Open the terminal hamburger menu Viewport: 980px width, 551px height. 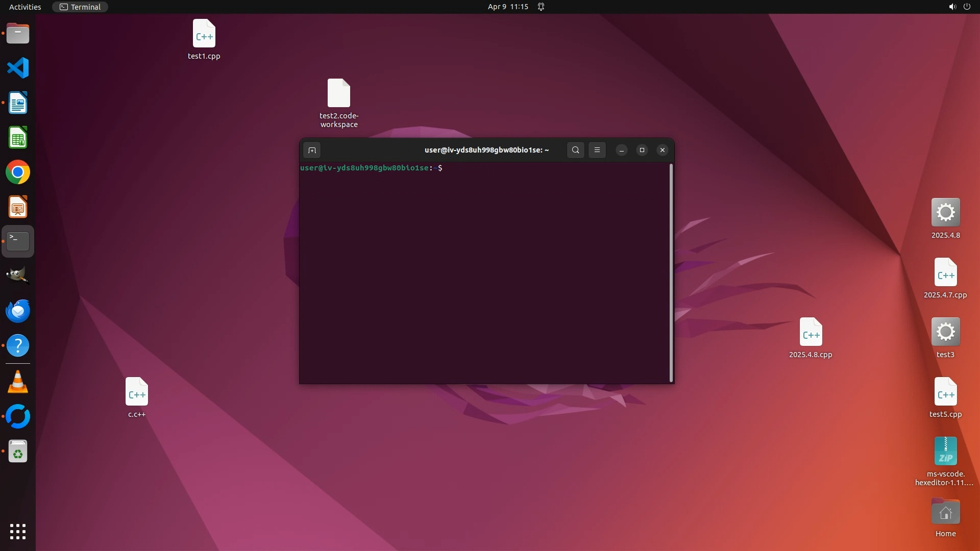click(x=597, y=150)
